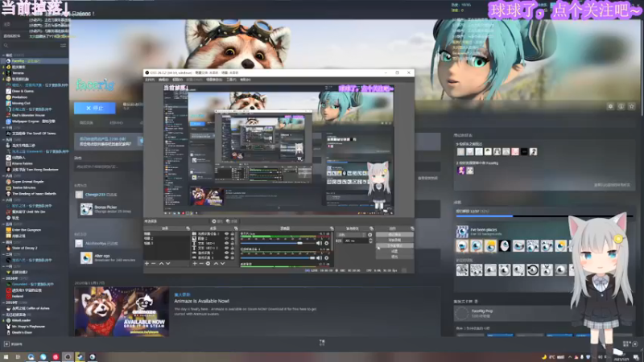Click 开始录制 in OBS controls

coord(394,240)
